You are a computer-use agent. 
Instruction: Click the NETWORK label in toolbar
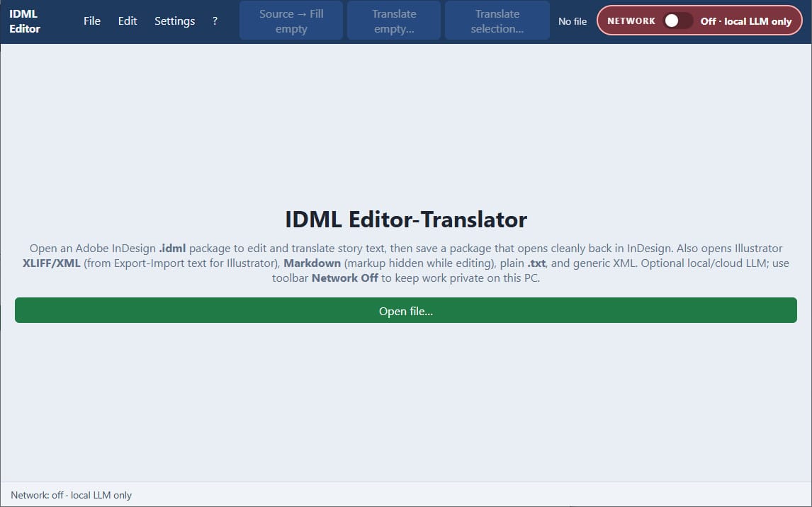[x=631, y=21]
